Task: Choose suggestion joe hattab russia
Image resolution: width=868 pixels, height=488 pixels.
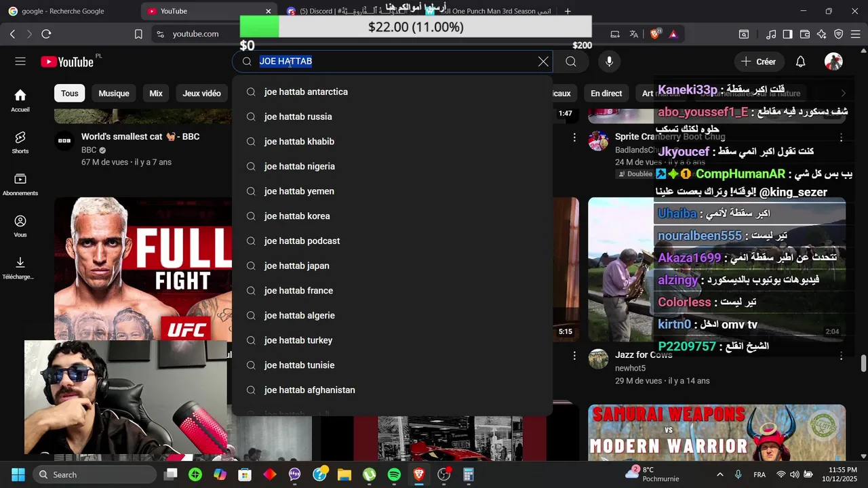Action: tap(392, 117)
